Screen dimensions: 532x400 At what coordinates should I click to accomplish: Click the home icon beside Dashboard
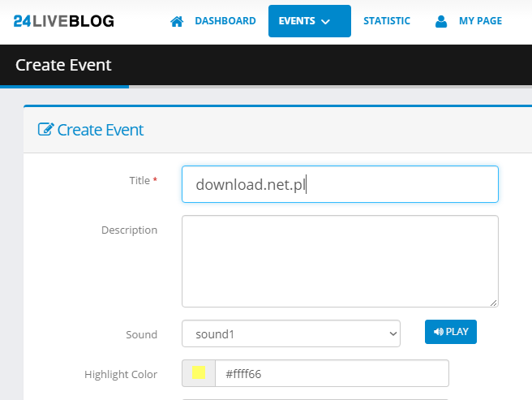tap(177, 21)
